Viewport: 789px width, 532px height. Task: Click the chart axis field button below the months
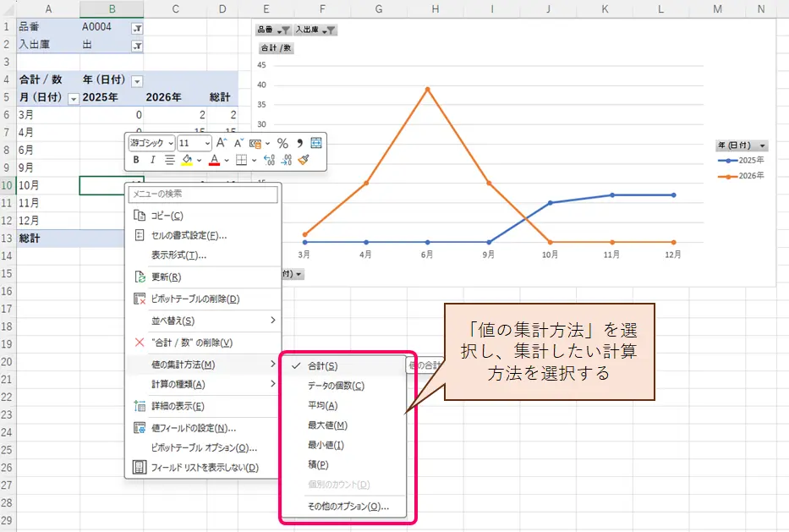293,274
